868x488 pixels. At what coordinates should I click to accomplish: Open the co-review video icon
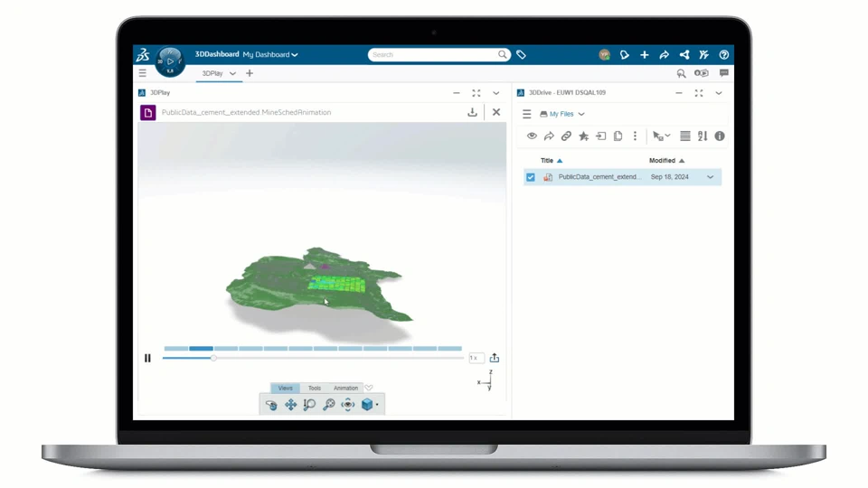pyautogui.click(x=702, y=73)
